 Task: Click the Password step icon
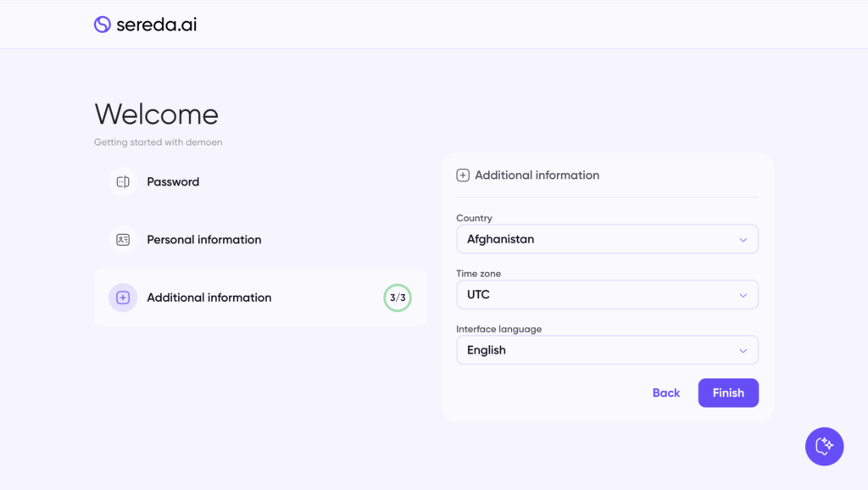[123, 181]
